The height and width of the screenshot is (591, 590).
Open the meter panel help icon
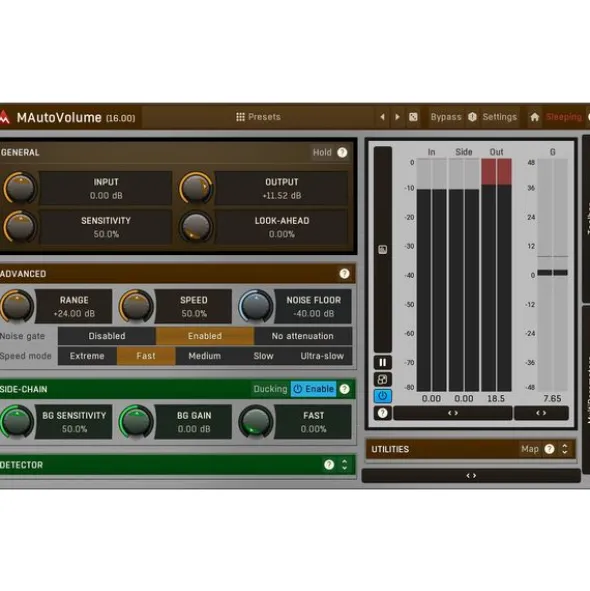[382, 413]
